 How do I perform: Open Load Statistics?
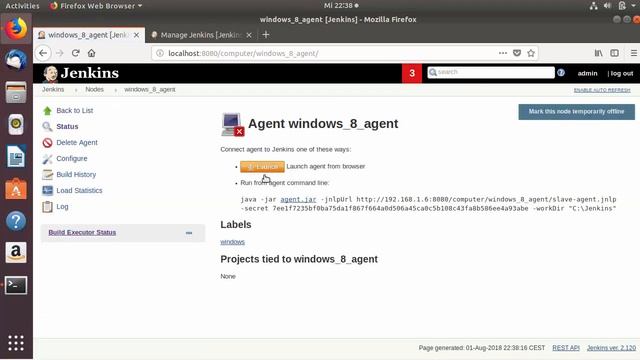point(79,190)
